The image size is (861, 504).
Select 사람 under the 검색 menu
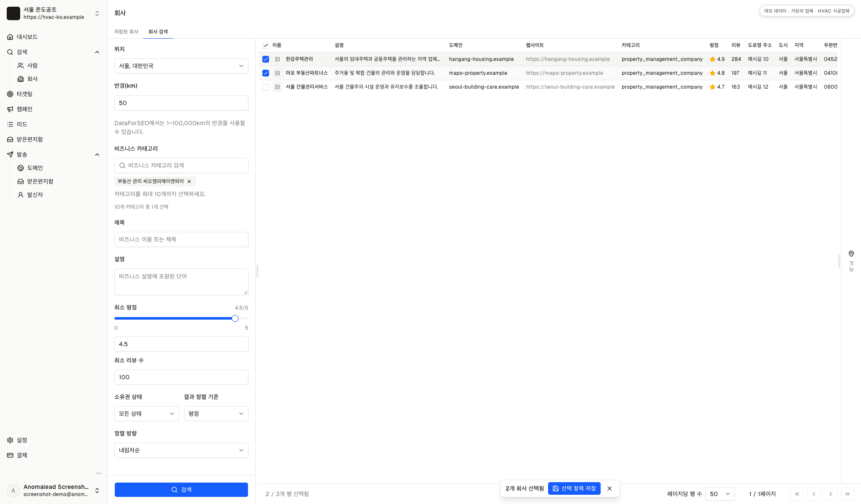32,66
